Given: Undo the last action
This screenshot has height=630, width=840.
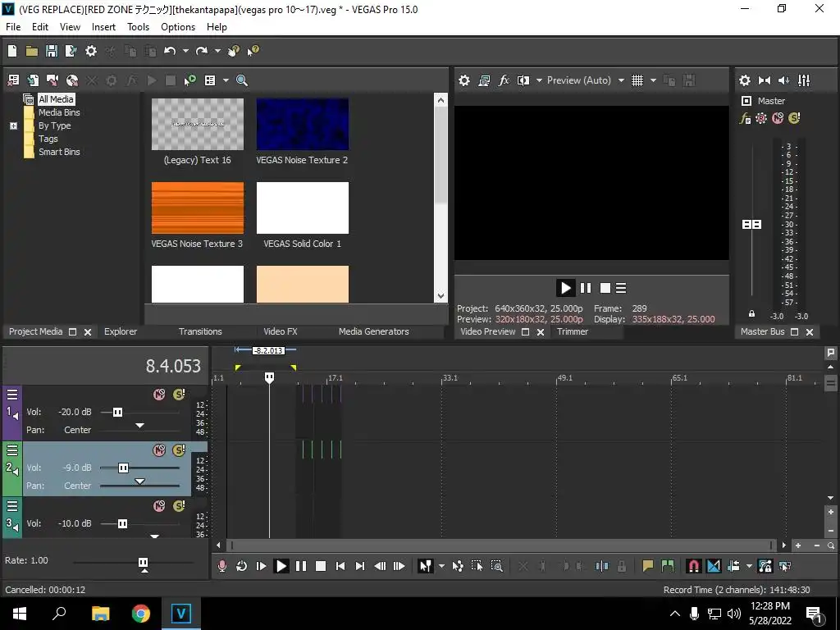Looking at the screenshot, I should 170,51.
